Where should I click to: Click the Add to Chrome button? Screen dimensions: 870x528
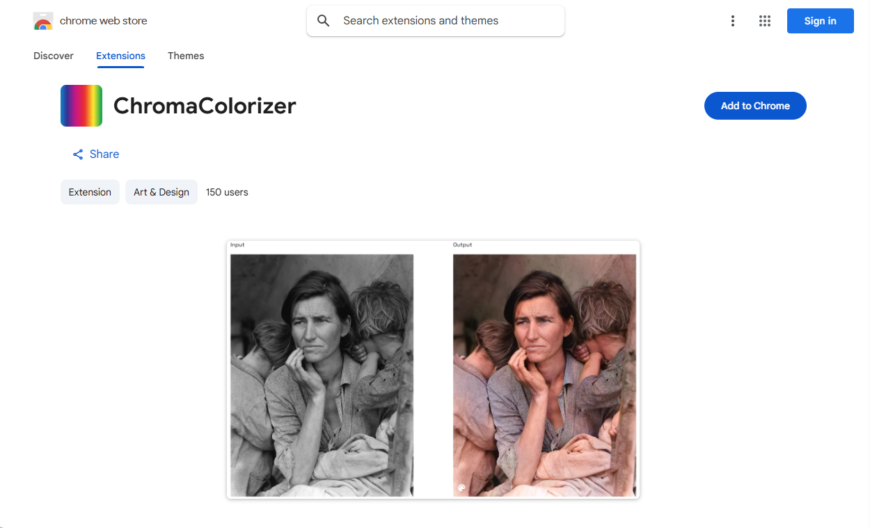tap(755, 106)
